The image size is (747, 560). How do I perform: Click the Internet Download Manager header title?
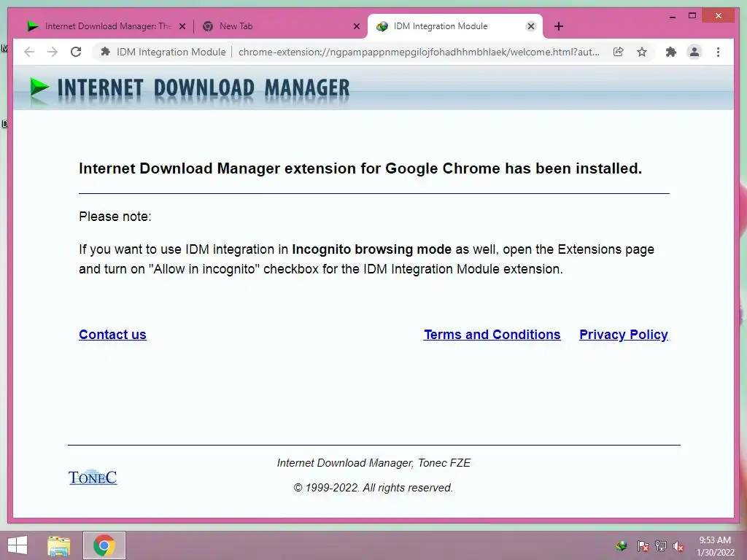click(204, 88)
